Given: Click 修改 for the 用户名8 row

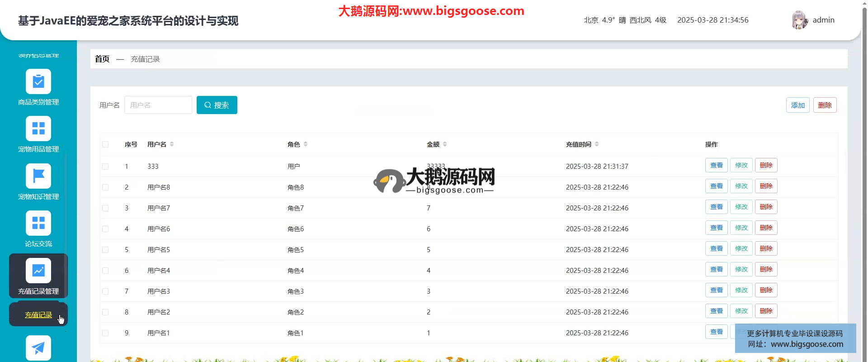Looking at the screenshot, I should tap(741, 186).
